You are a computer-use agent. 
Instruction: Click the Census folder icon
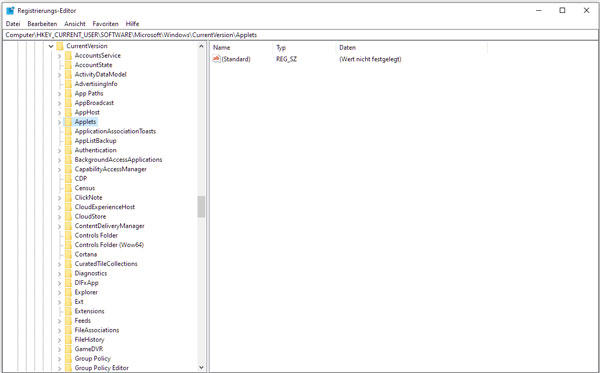coord(68,188)
